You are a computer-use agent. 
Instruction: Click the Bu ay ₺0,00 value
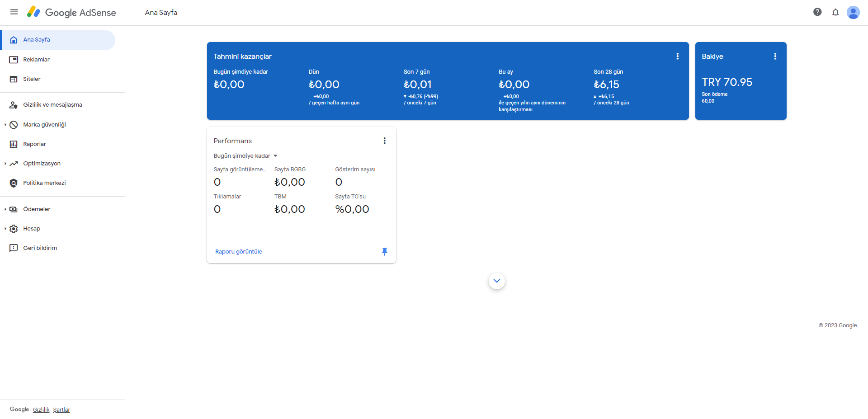[x=514, y=85]
